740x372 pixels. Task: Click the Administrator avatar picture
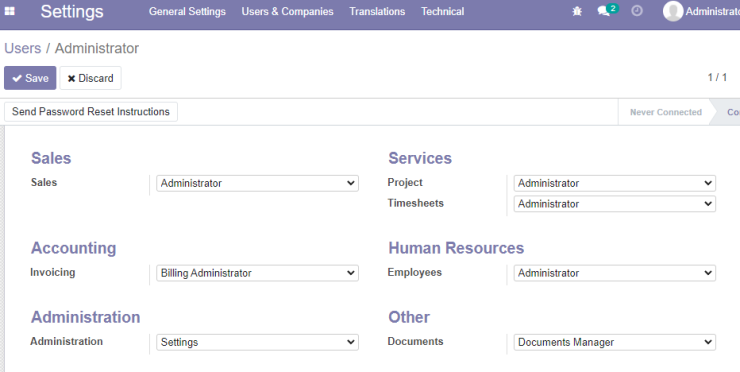673,11
